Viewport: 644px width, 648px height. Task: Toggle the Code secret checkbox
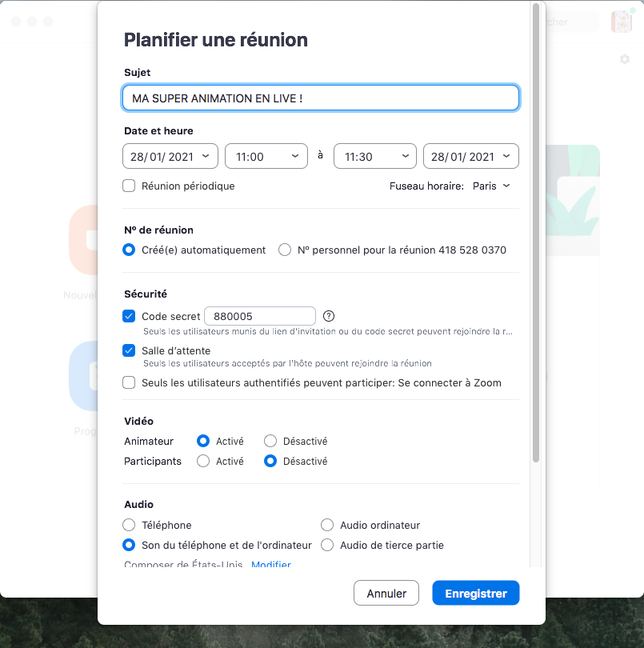pos(129,316)
